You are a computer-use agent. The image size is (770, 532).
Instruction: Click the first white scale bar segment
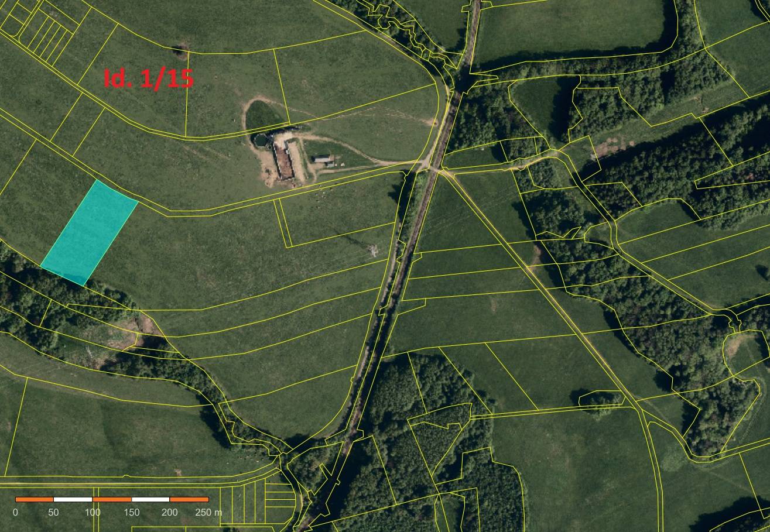[73, 499]
